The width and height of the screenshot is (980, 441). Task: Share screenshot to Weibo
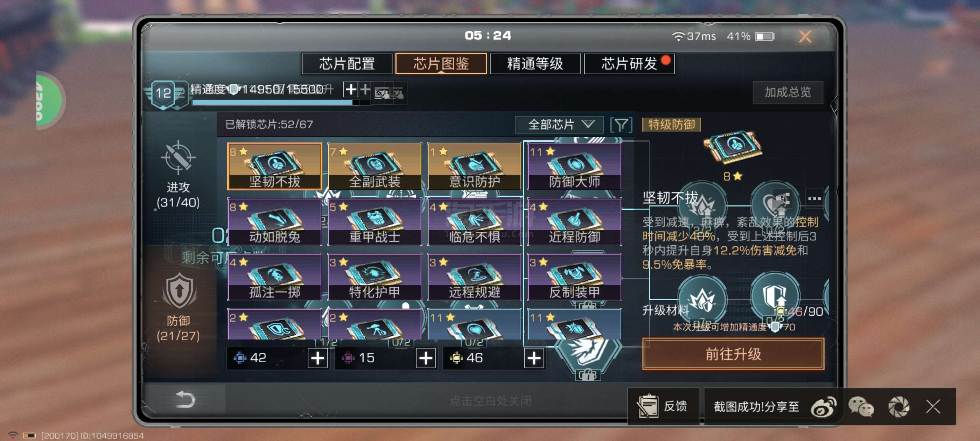point(823,406)
